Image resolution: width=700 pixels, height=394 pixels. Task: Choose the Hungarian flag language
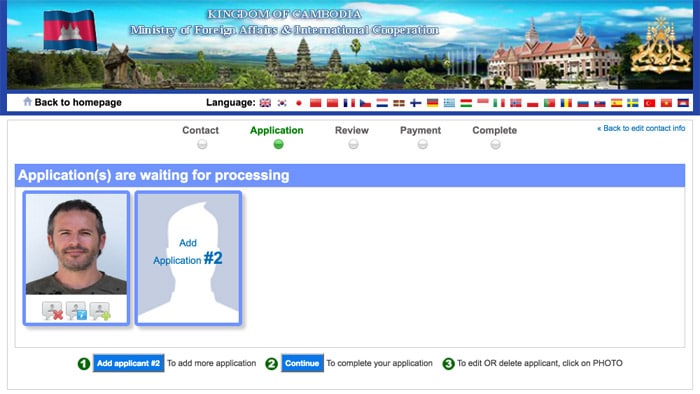coord(466,103)
